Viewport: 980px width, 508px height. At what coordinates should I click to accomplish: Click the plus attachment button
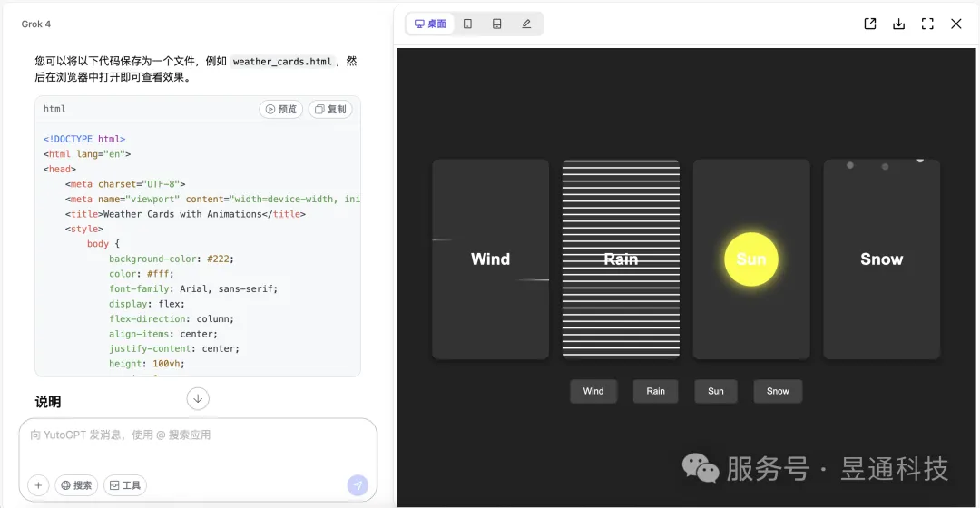point(38,485)
